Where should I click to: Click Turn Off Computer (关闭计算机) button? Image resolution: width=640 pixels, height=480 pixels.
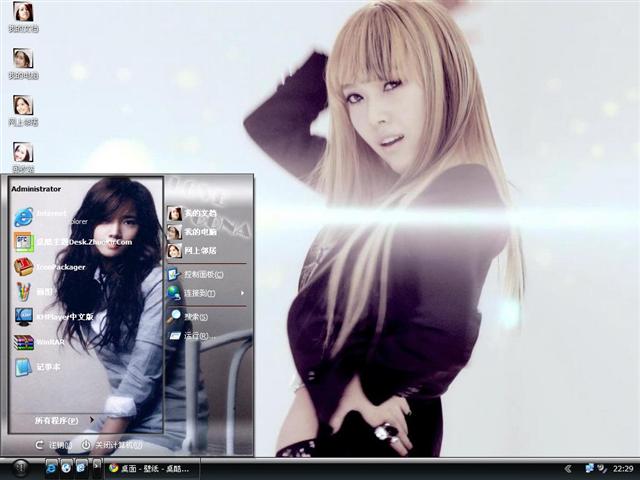pos(112,445)
